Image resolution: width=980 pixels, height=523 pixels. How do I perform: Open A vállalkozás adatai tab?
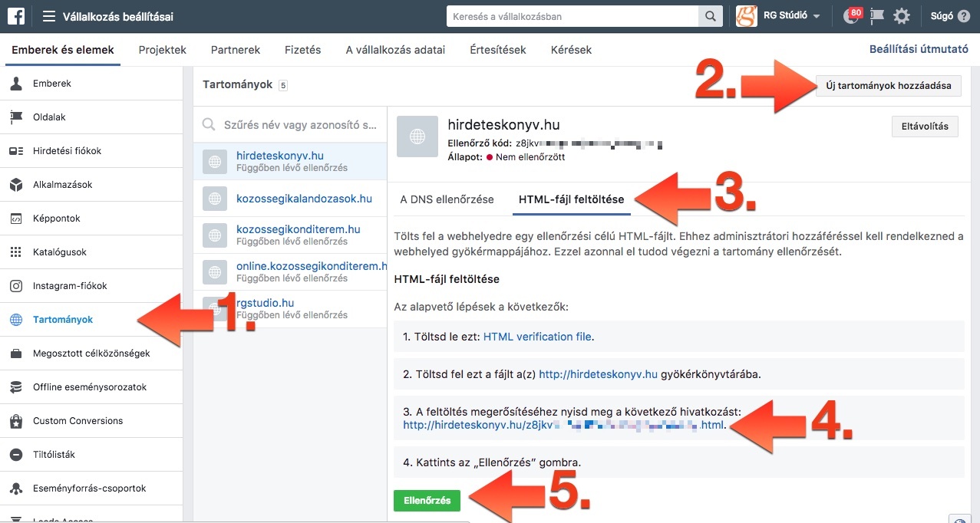396,50
